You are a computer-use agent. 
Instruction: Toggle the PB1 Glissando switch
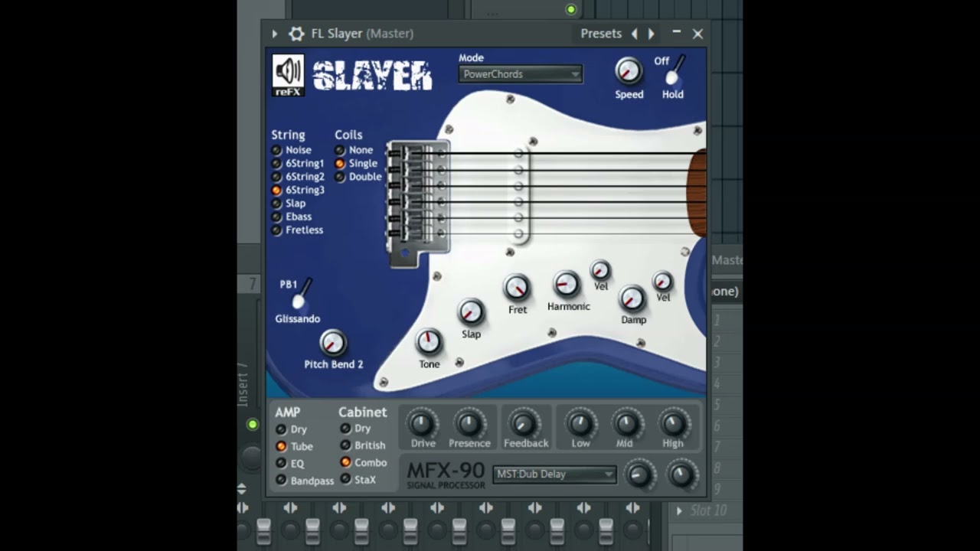pos(301,294)
